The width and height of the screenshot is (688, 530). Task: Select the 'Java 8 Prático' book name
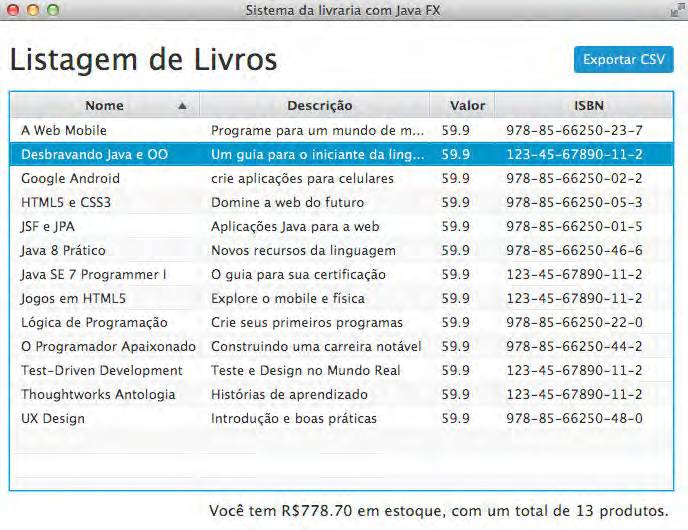pos(63,250)
